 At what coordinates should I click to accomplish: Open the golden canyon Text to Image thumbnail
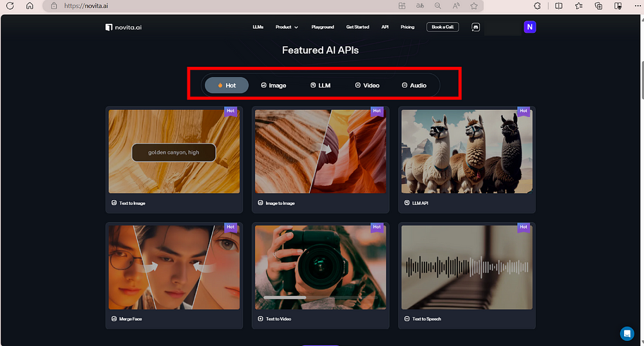(x=174, y=151)
